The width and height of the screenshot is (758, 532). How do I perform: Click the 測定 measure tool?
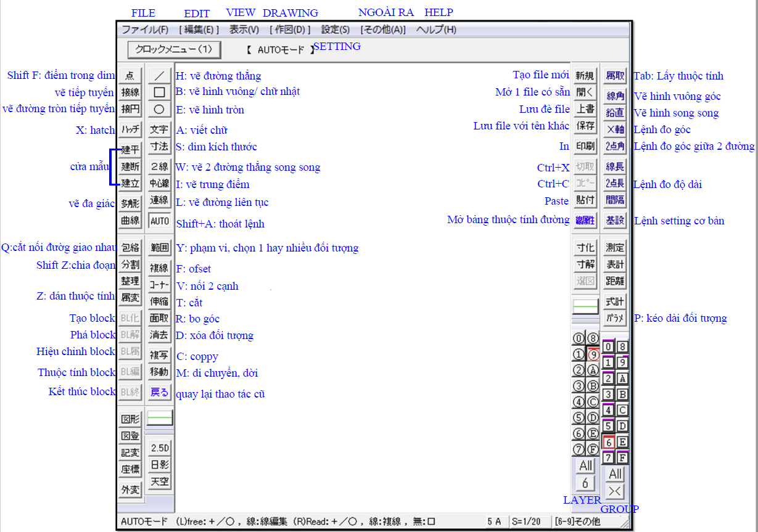(x=615, y=248)
